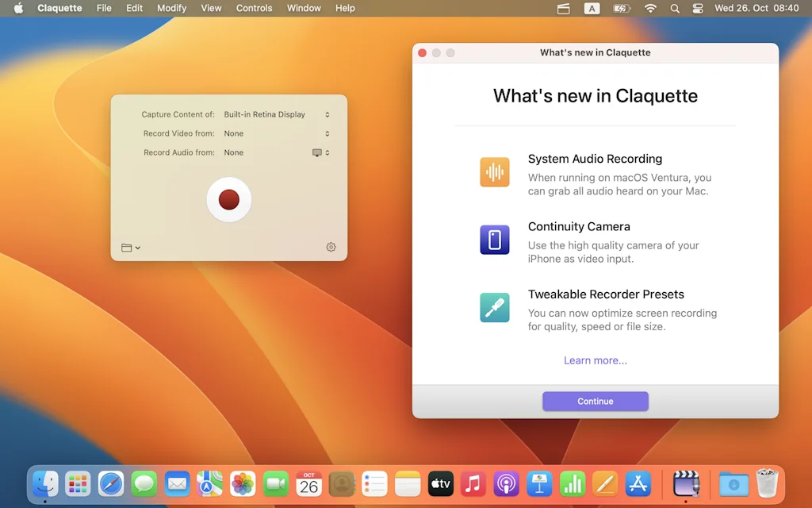This screenshot has height=508, width=812.
Task: Click the destination folder icon in the recorder
Action: (125, 247)
